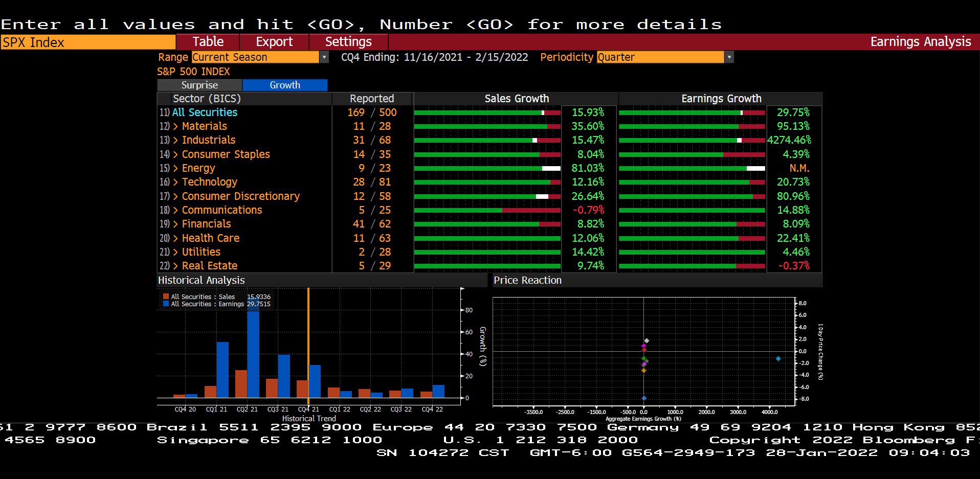Click the SPX Index ticker field

(88, 42)
